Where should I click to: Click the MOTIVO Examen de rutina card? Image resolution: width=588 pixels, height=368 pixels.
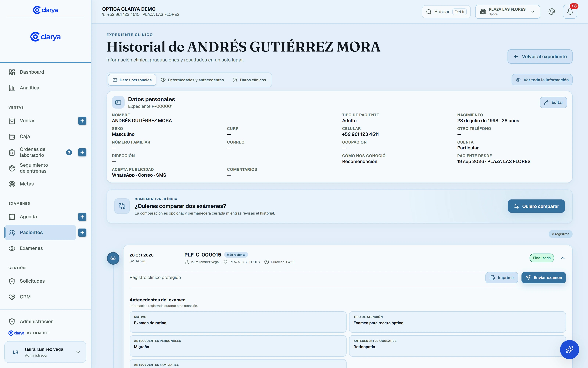(x=238, y=322)
